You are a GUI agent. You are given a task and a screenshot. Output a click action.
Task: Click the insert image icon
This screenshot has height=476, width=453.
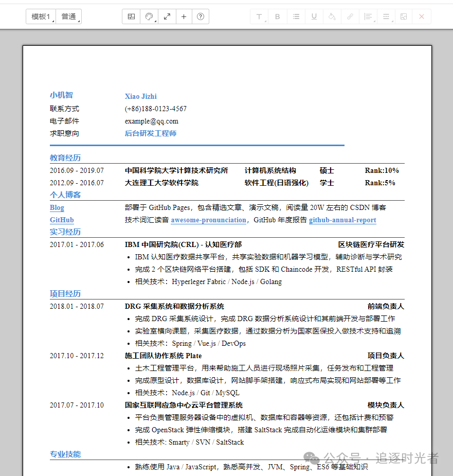(x=403, y=16)
